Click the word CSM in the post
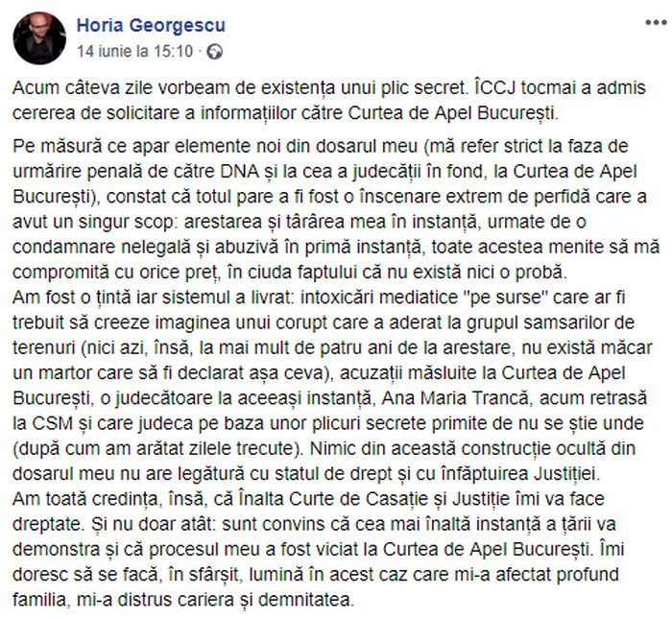This screenshot has width=672, height=619. coord(52,423)
